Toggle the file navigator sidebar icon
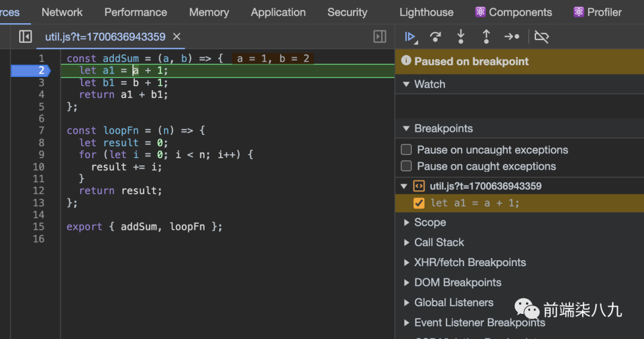 [x=25, y=37]
